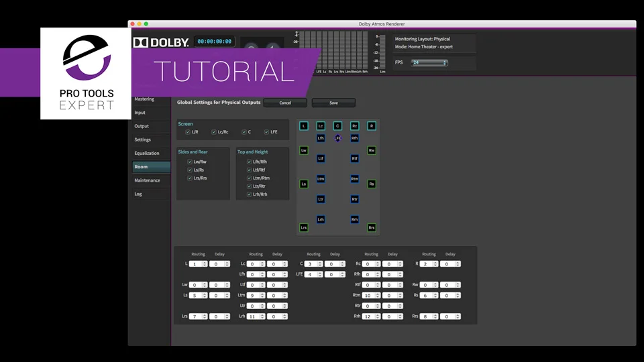The width and height of the screenshot is (644, 362).
Task: Select the Lfh height speaker icon
Action: pos(321,138)
